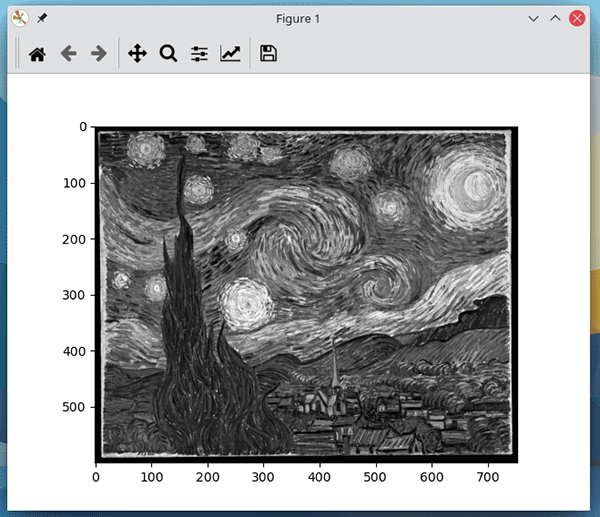600x517 pixels.
Task: Close the Figure 1 window
Action: [x=578, y=18]
